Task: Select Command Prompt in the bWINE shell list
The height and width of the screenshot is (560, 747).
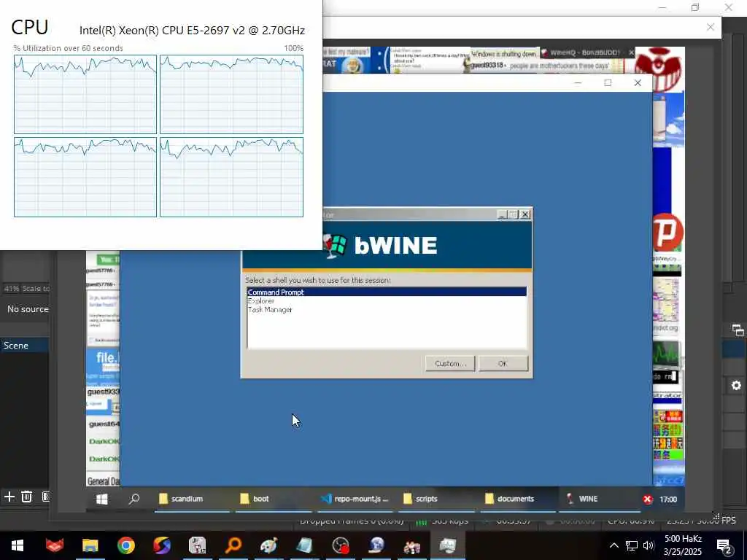Action: pyautogui.click(x=387, y=292)
